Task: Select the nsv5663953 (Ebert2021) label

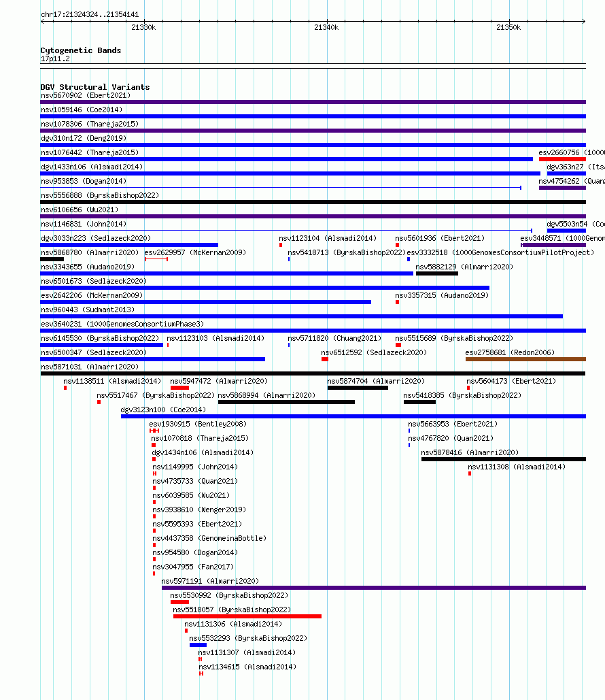Action: click(x=453, y=424)
